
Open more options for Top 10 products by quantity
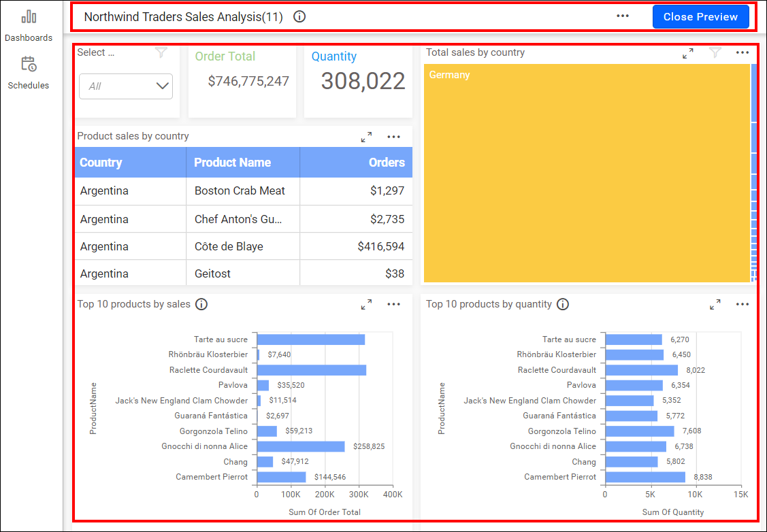point(742,305)
